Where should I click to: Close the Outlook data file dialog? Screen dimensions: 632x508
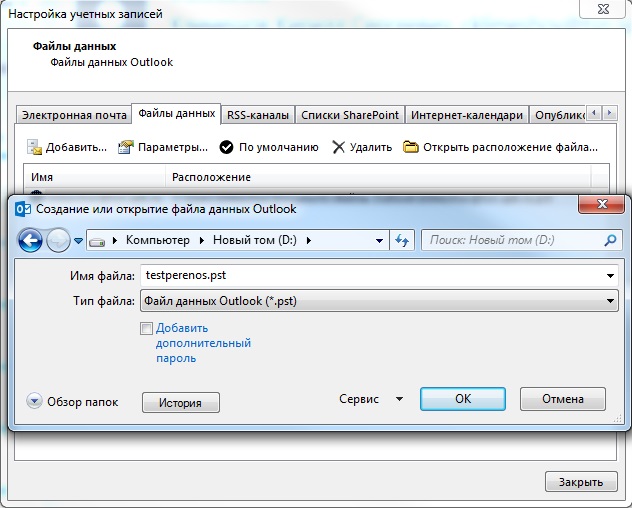[602, 204]
